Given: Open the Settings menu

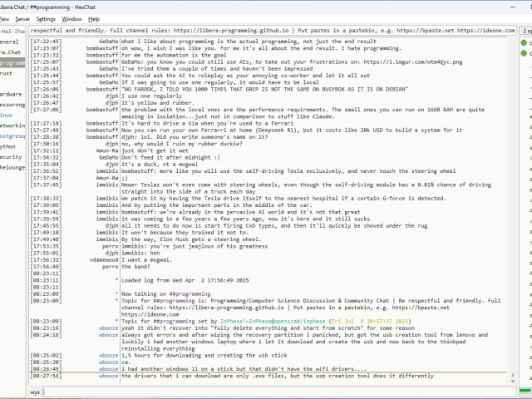Looking at the screenshot, I should (x=47, y=18).
